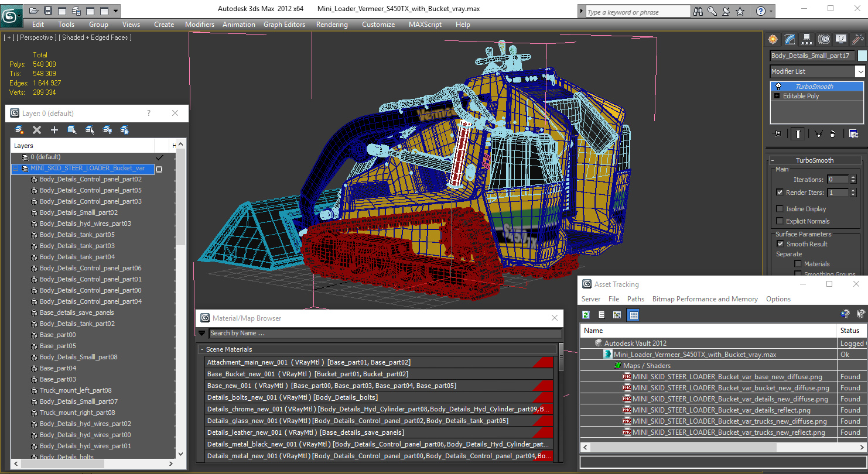Click the Search by Name field
The image size is (868, 474).
[385, 333]
